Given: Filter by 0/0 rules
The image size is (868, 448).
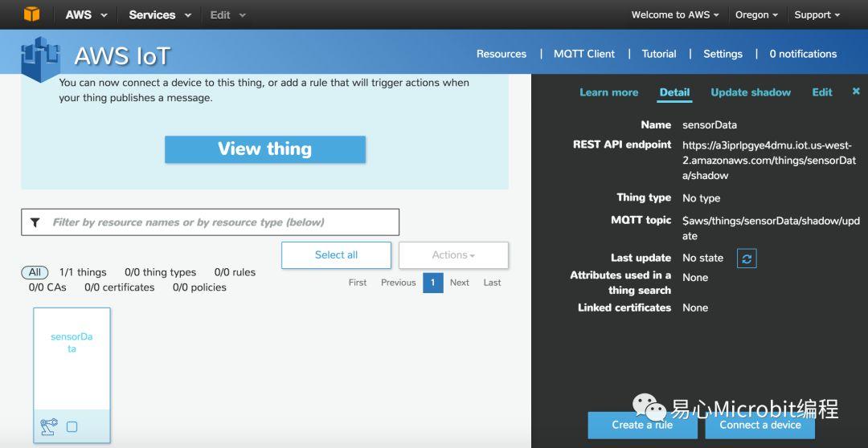Looking at the screenshot, I should pyautogui.click(x=235, y=272).
